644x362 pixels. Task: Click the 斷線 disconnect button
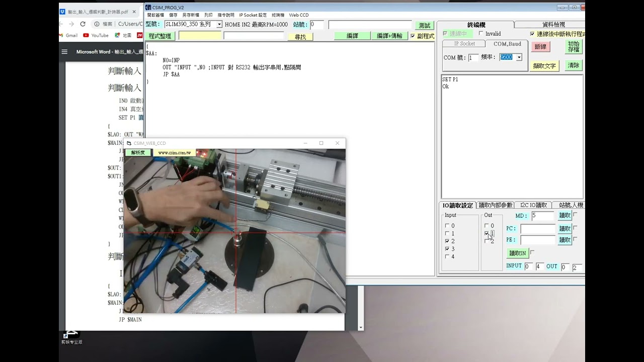pos(540,46)
